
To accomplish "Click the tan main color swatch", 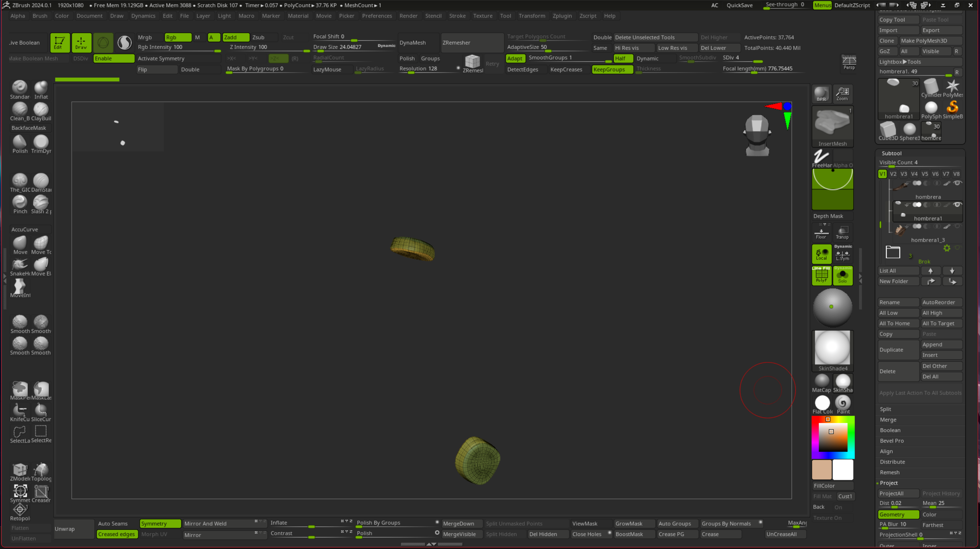I will point(822,469).
